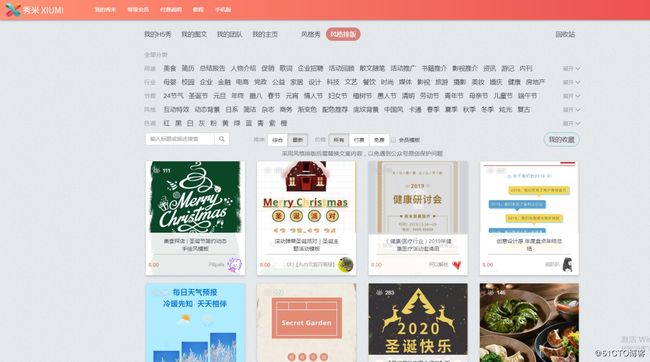Sort templates by 综合

tap(277, 140)
